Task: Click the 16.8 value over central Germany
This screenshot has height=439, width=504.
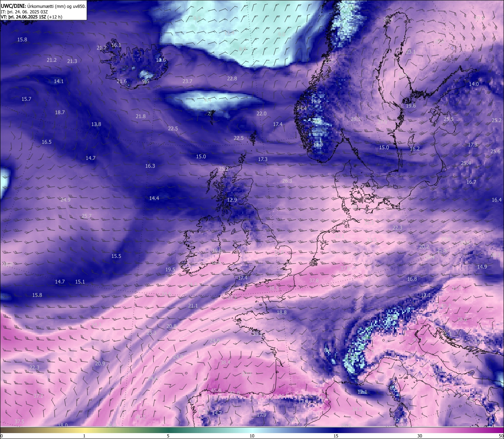Action: pyautogui.click(x=412, y=279)
